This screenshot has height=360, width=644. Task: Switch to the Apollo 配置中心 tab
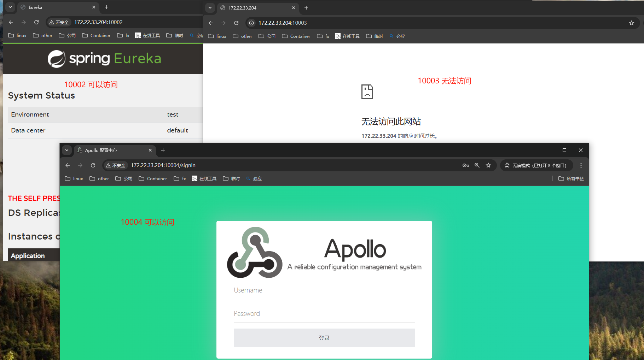pyautogui.click(x=106, y=150)
